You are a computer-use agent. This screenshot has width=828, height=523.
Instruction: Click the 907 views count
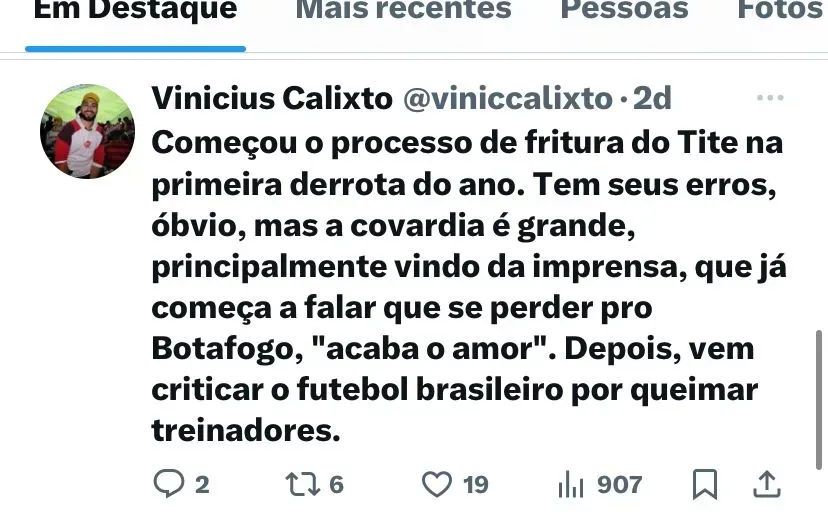[x=619, y=484]
